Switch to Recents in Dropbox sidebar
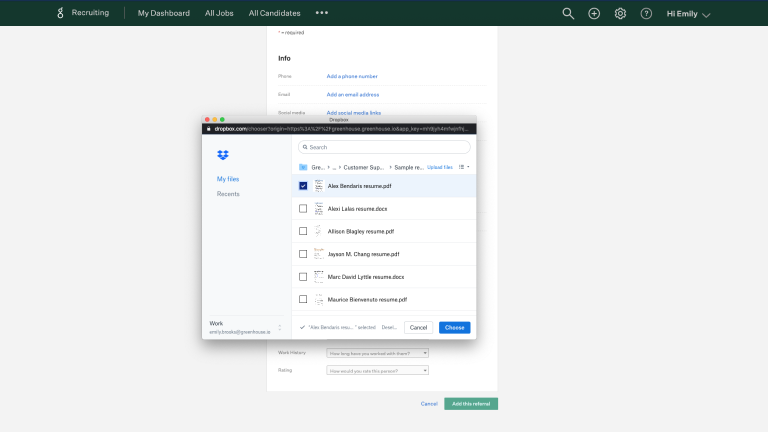The image size is (768, 432). pyautogui.click(x=228, y=194)
